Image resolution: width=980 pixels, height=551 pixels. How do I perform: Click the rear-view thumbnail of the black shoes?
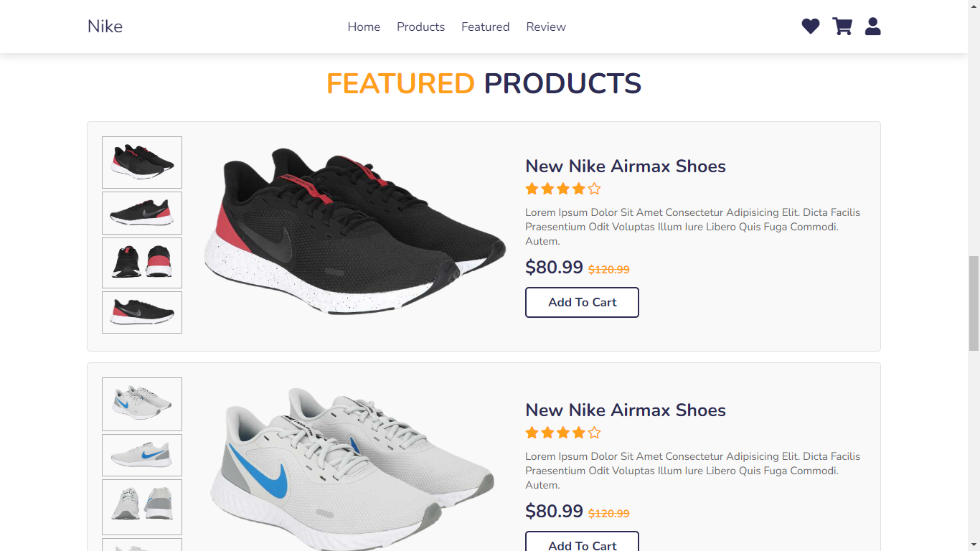(141, 263)
